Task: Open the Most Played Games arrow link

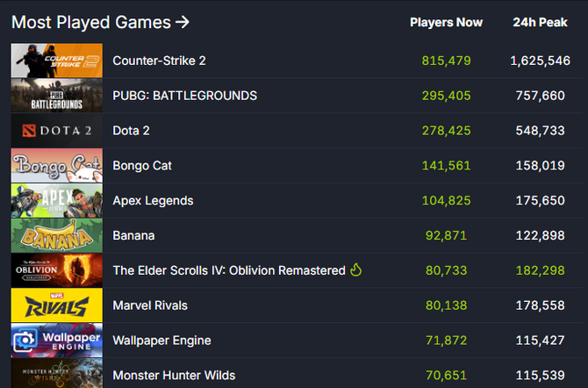Action: 100,22
